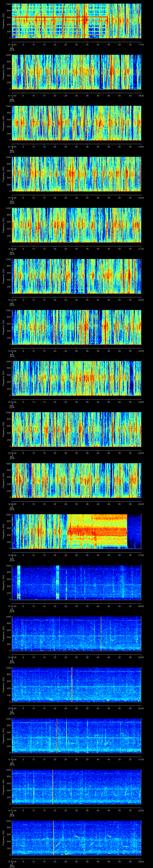Select the spectrogram panel starting at 12:16:00
153x868 pixels.
click(76, 21)
